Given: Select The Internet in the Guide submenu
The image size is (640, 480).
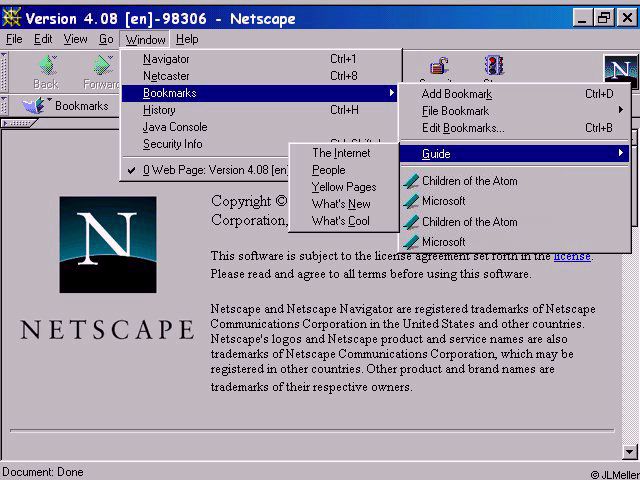Looking at the screenshot, I should [344, 153].
